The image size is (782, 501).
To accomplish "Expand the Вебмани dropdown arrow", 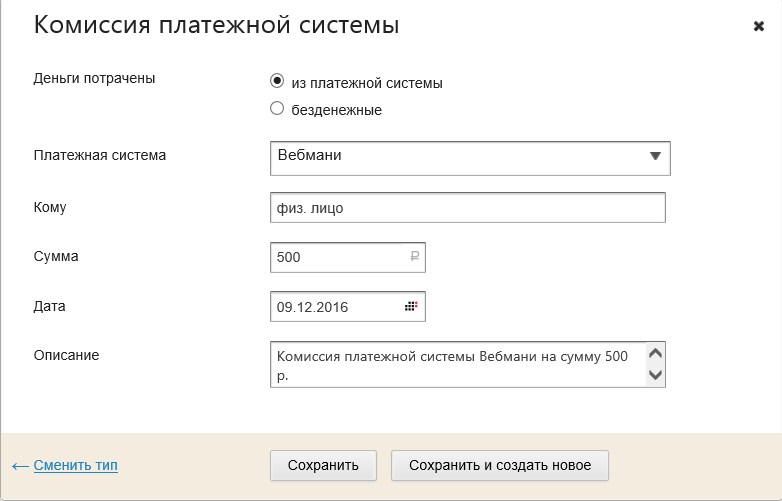I will point(655,157).
